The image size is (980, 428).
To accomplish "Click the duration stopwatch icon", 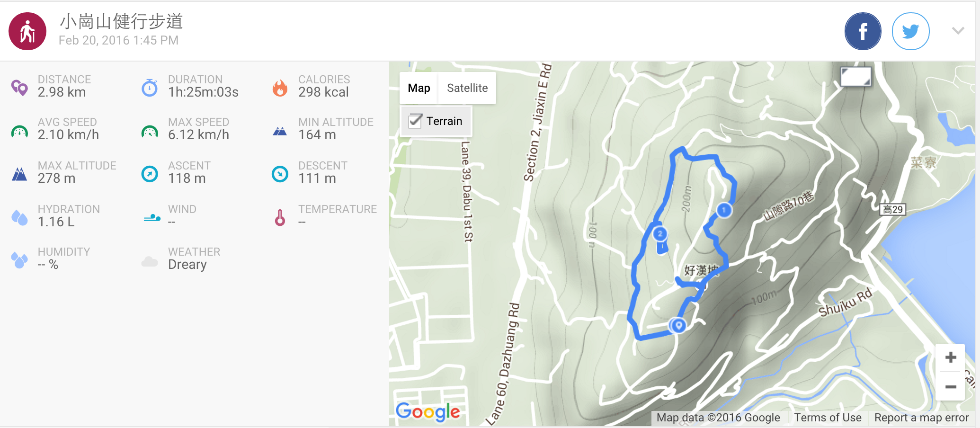I will (150, 88).
